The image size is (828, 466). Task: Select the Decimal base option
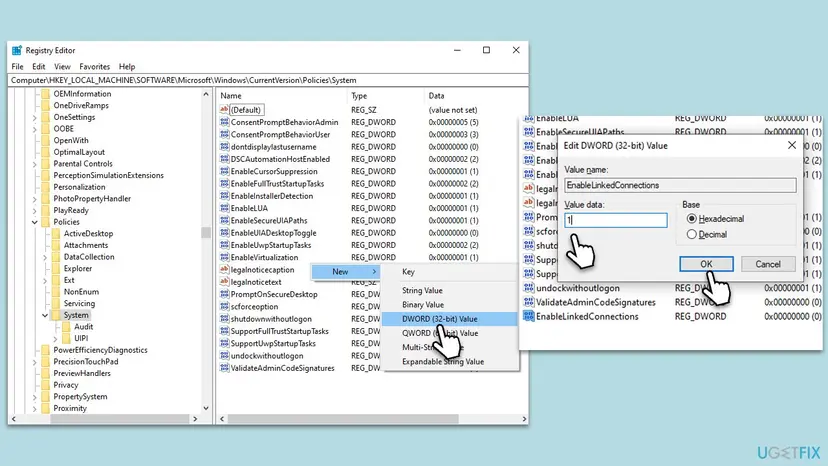point(691,235)
